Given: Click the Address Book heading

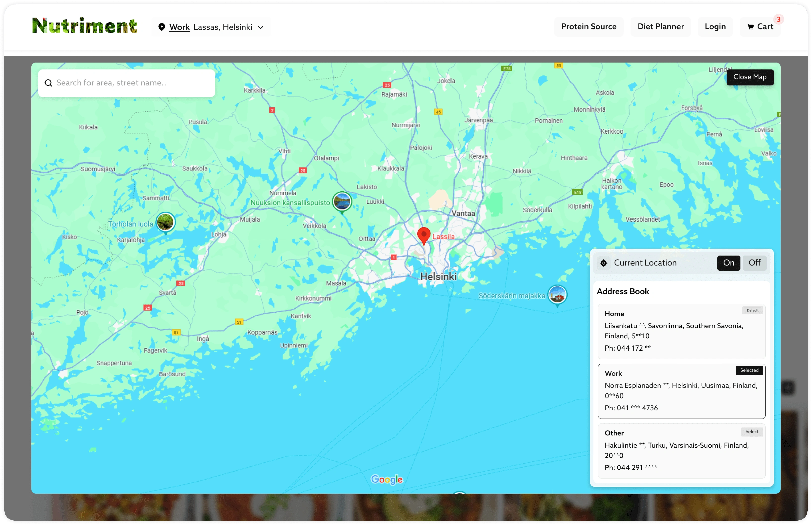Looking at the screenshot, I should [x=622, y=291].
